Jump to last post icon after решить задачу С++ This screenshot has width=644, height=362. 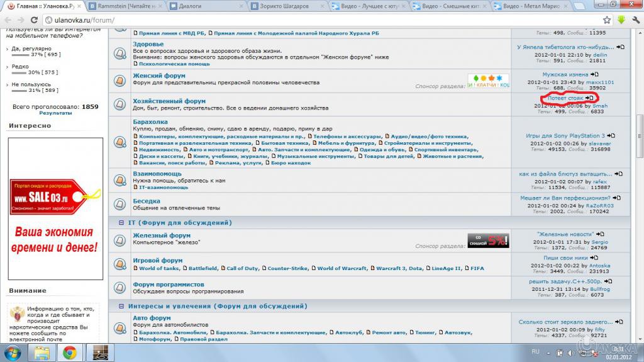point(608,281)
